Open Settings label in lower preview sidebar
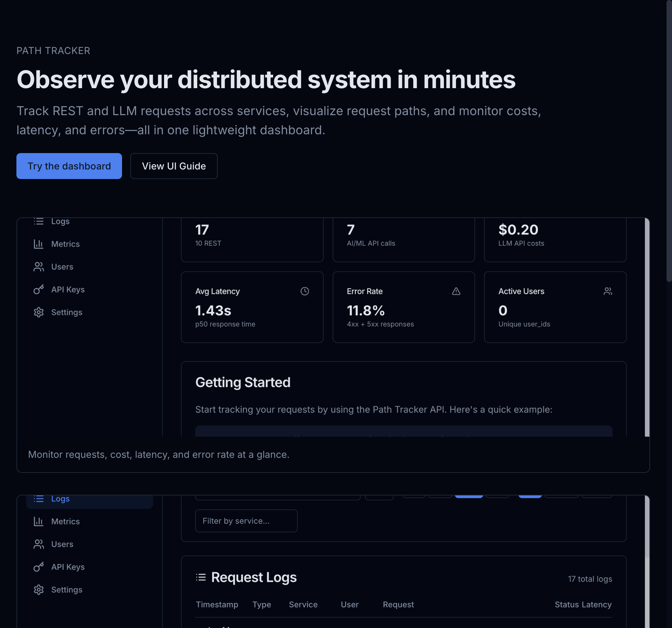This screenshot has height=628, width=672. point(67,590)
